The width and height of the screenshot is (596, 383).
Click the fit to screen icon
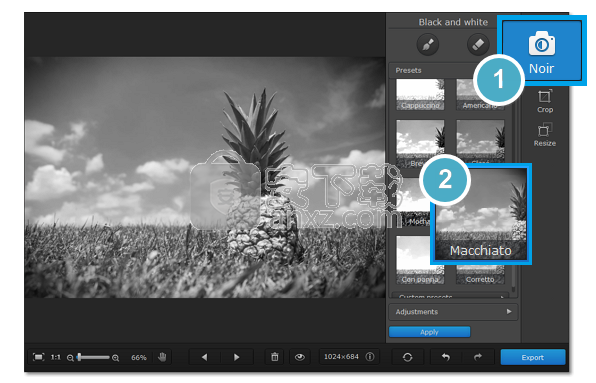tap(39, 357)
